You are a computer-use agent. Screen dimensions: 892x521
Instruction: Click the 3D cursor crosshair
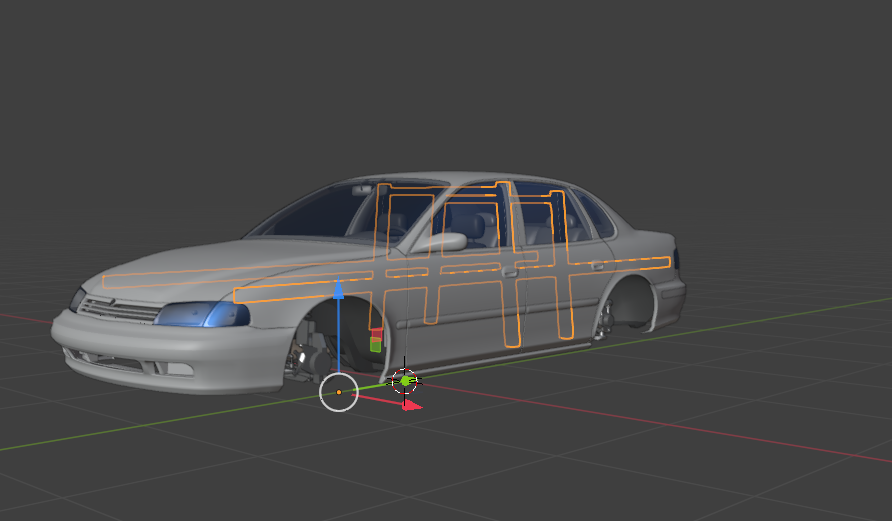click(404, 381)
